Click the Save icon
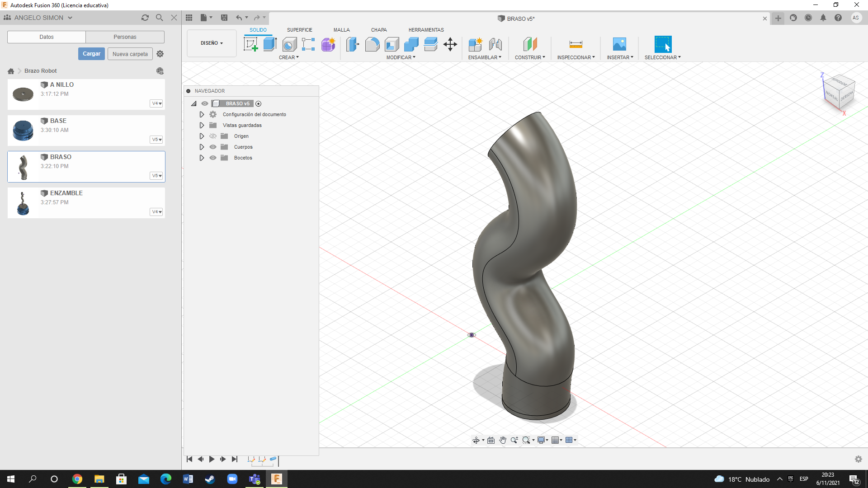Image resolution: width=868 pixels, height=488 pixels. click(x=224, y=18)
